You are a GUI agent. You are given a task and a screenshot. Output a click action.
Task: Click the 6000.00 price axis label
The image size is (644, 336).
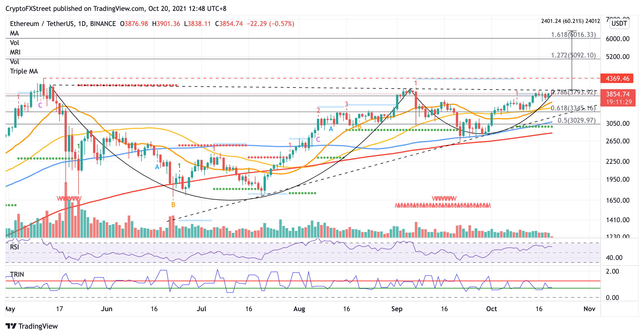(x=617, y=39)
